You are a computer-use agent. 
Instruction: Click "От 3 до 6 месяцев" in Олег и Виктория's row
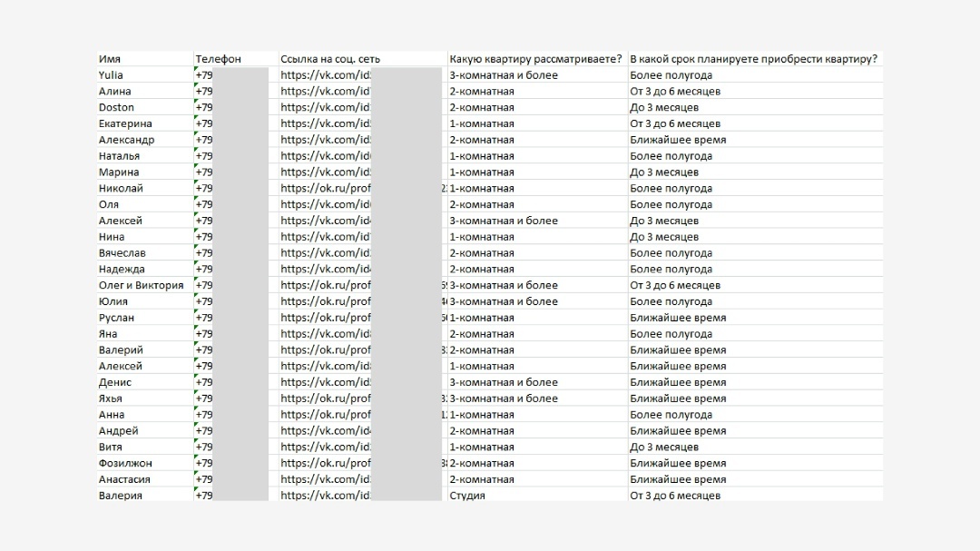pos(675,285)
